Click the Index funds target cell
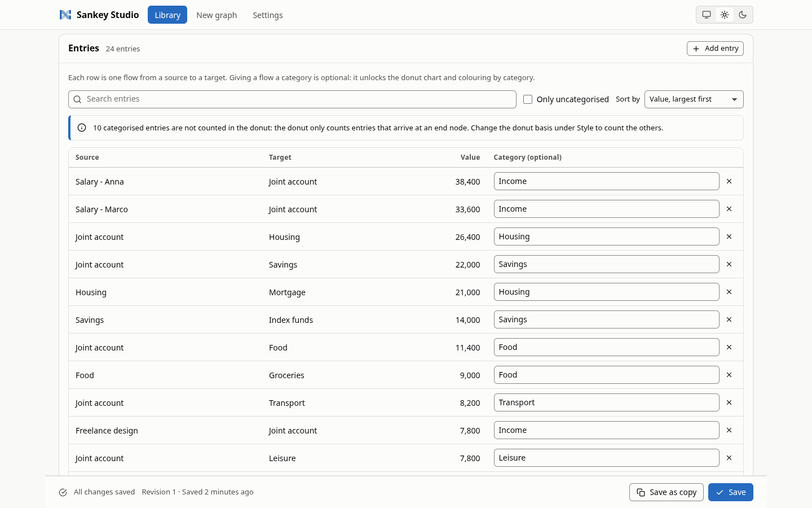This screenshot has height=508, width=812. pos(291,320)
